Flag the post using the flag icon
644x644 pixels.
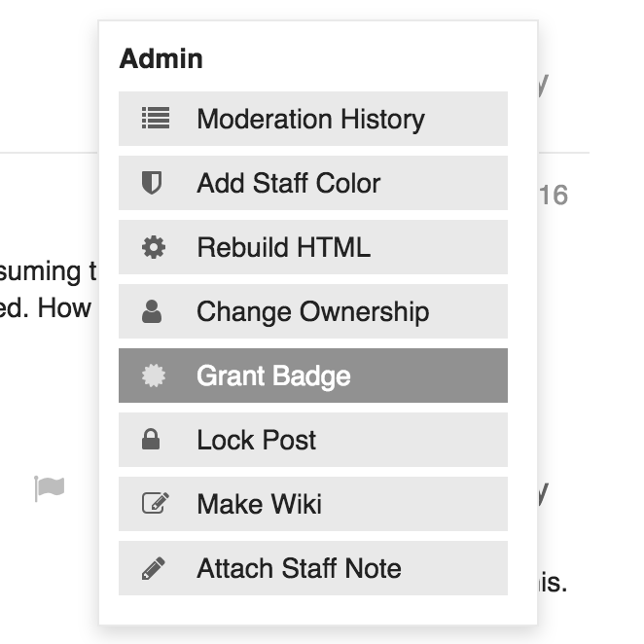coord(49,488)
